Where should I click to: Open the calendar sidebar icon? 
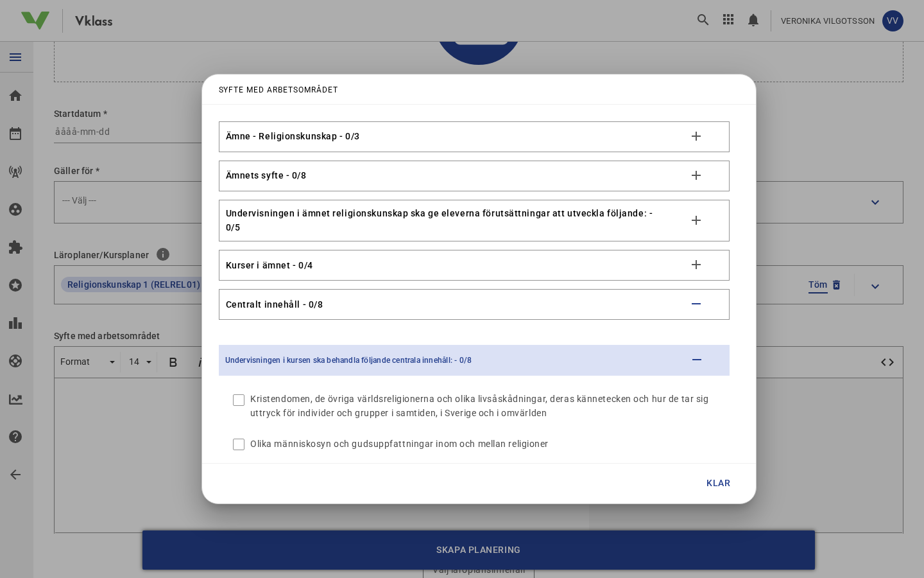coord(15,134)
